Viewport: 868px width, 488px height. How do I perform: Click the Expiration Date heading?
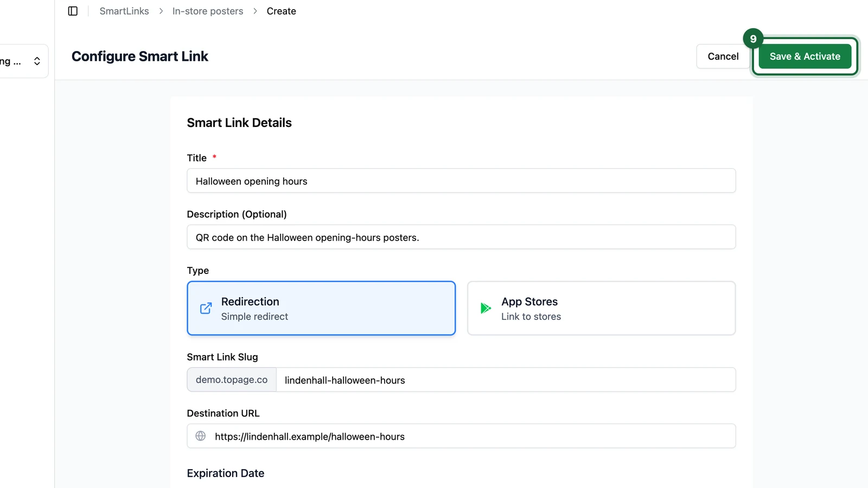226,473
